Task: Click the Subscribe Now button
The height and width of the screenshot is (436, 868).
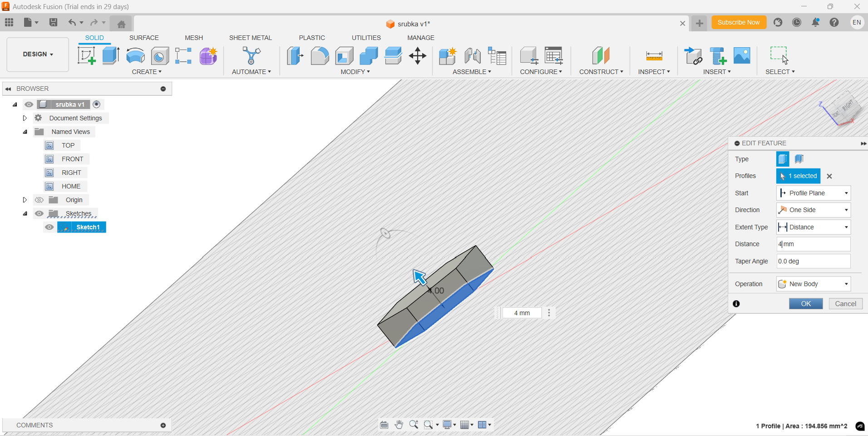Action: coord(739,22)
